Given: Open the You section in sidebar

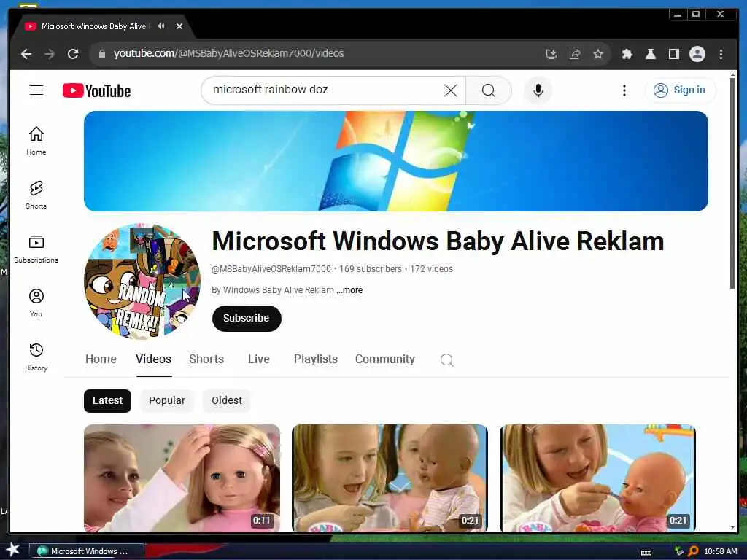Looking at the screenshot, I should click(x=36, y=303).
